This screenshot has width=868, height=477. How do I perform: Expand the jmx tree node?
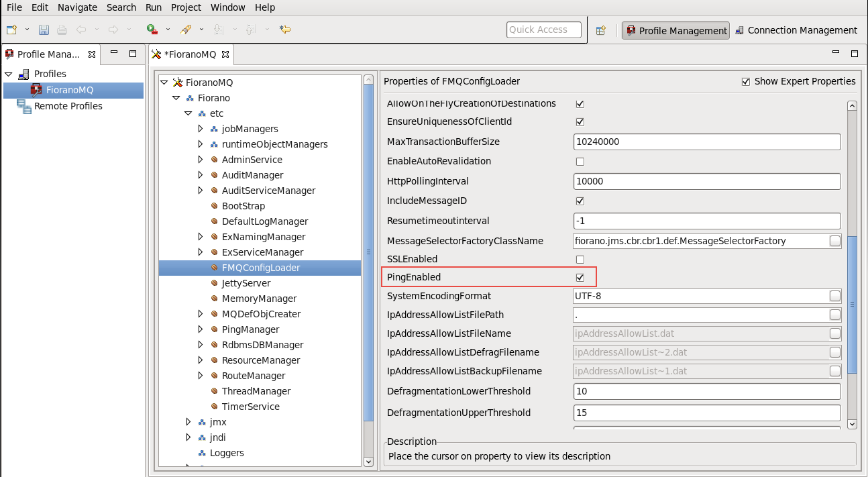click(188, 422)
